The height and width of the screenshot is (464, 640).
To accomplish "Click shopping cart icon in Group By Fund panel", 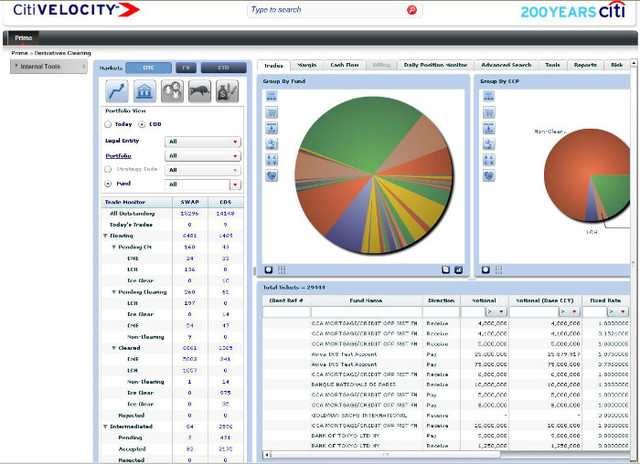I will 271,112.
